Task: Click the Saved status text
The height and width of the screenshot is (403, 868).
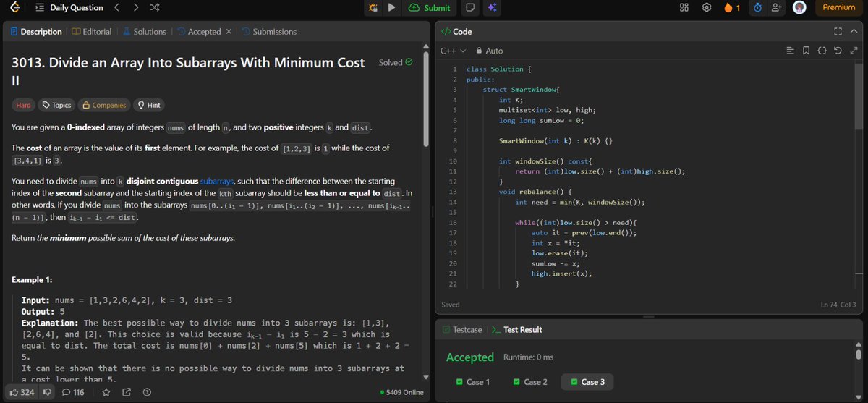Action: click(451, 305)
